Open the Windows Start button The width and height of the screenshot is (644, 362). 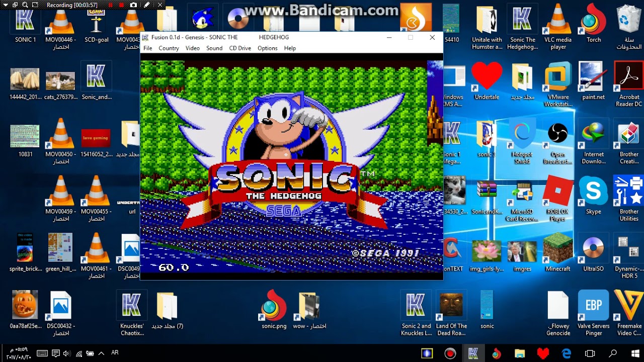(x=635, y=353)
